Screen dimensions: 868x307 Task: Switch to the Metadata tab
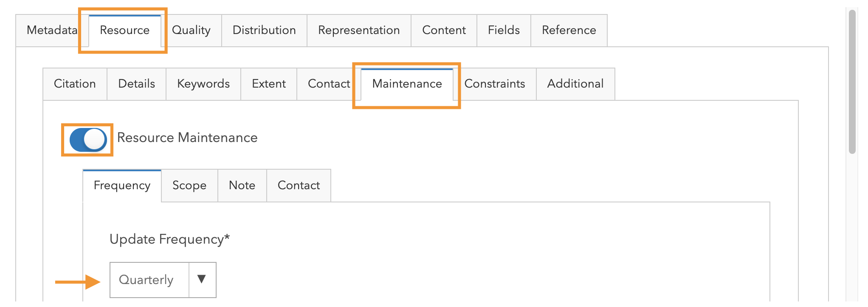coord(51,30)
